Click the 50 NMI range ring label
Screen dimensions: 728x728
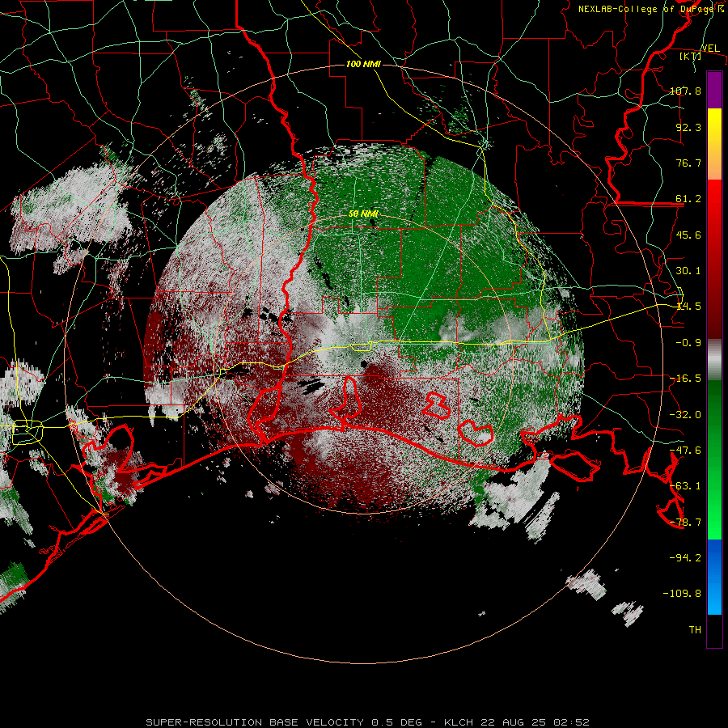coord(363,214)
